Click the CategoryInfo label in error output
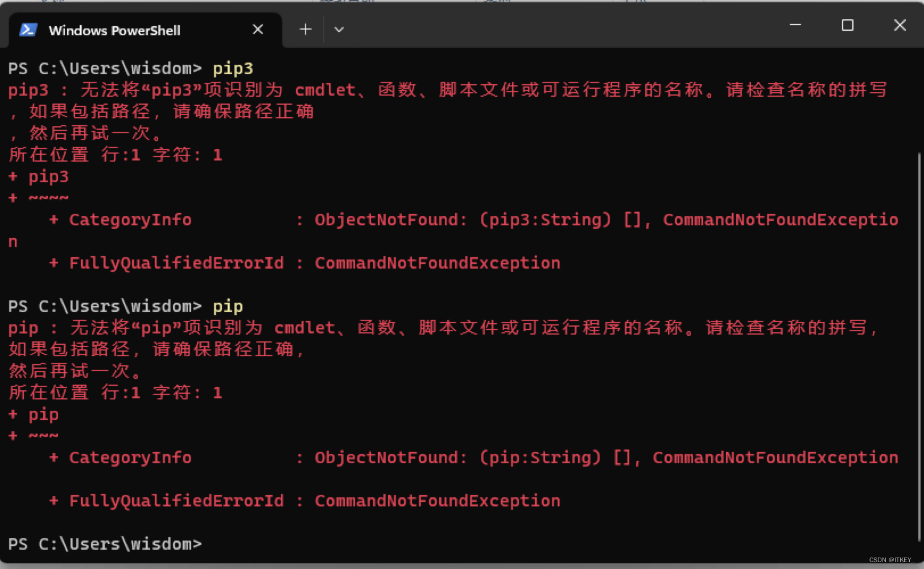 point(130,220)
